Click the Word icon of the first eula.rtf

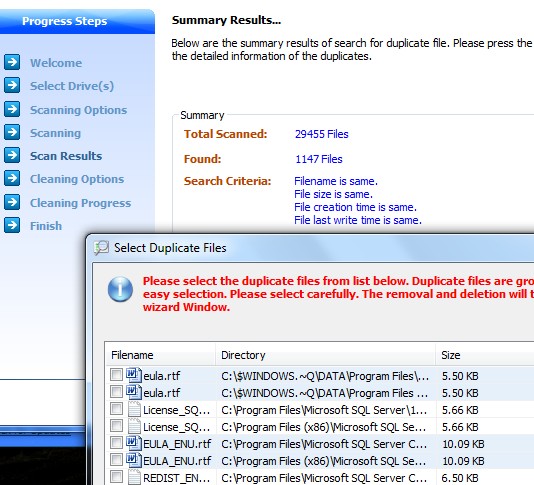pos(134,375)
